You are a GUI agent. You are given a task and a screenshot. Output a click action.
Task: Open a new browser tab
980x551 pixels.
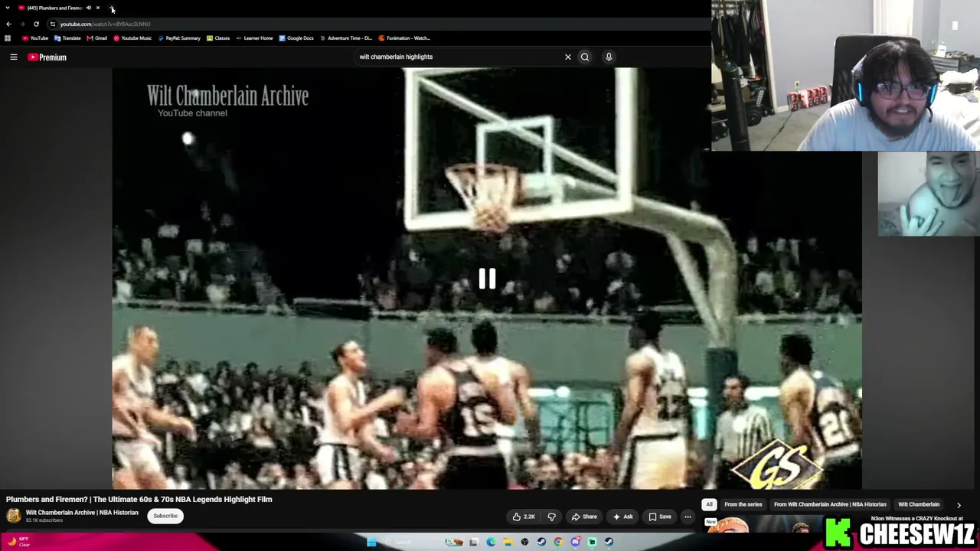[x=112, y=8]
